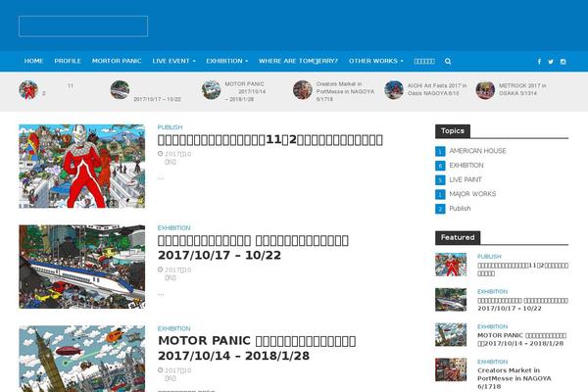Select the Featured widget heading tab

[458, 238]
